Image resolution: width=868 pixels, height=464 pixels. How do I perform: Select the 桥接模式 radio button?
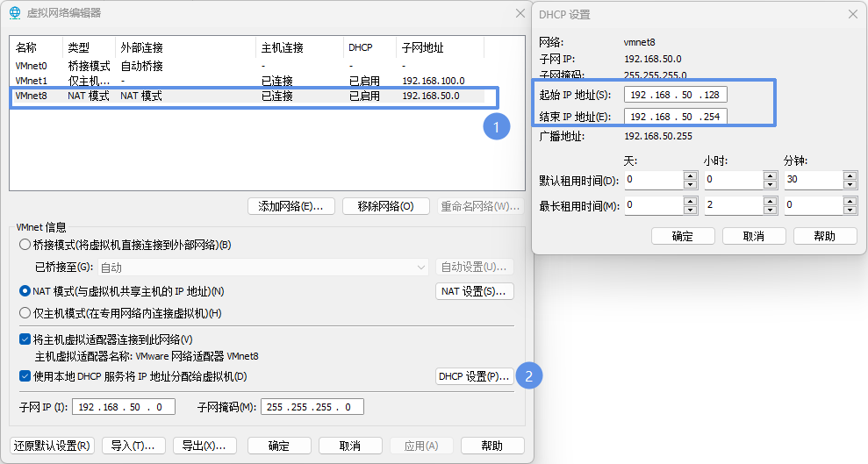(x=25, y=245)
